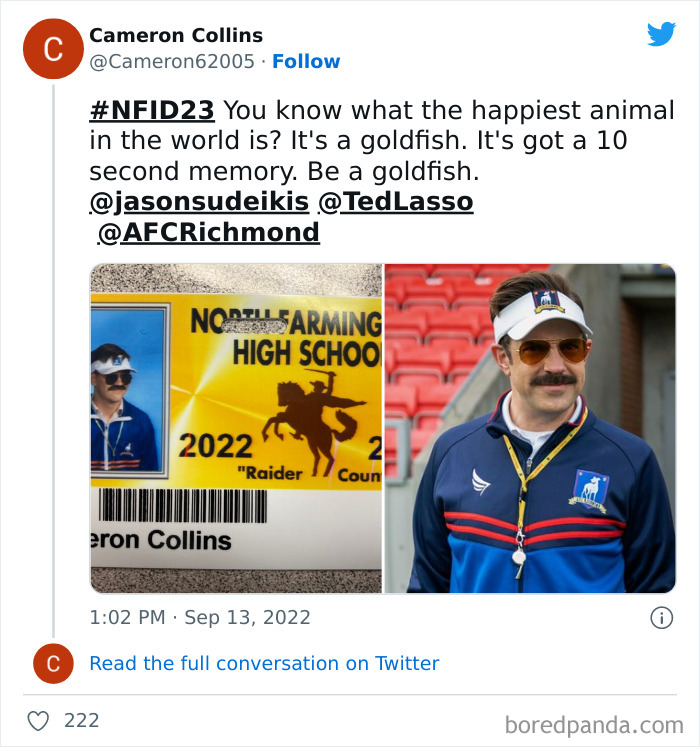Follow Cameron Collins
This screenshot has height=747, width=700.
coord(306,62)
